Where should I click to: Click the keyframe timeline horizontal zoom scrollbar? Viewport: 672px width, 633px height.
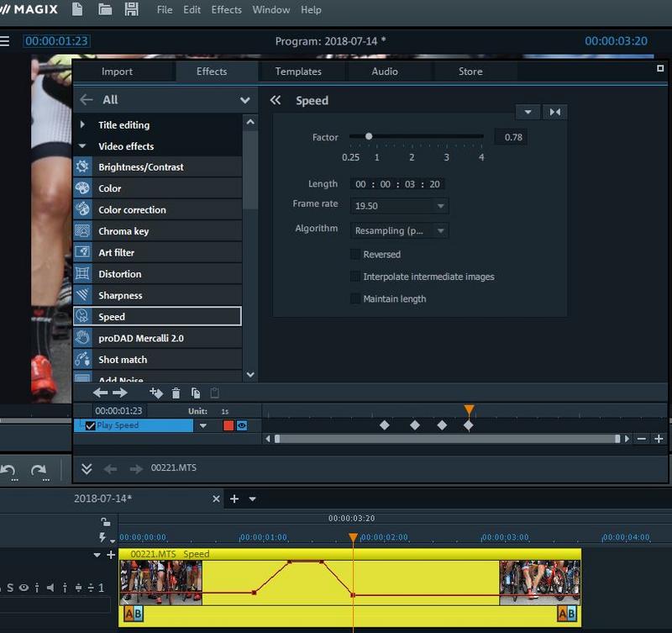[x=447, y=439]
